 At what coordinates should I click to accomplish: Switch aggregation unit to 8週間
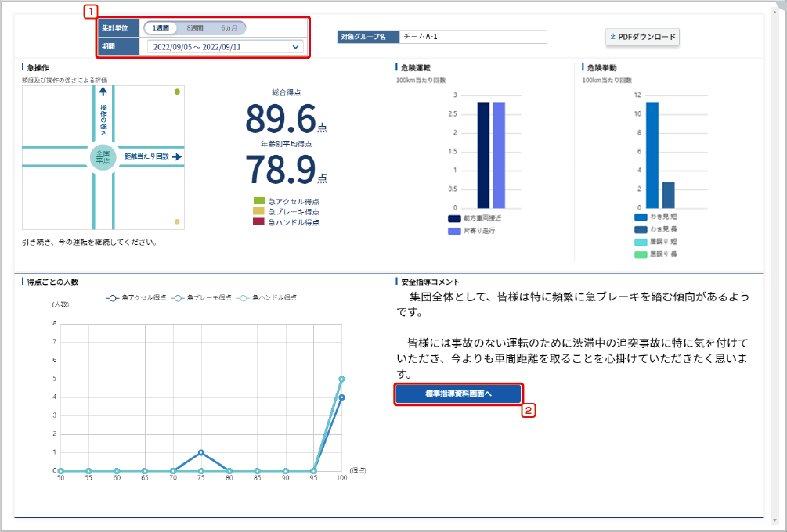click(x=194, y=28)
